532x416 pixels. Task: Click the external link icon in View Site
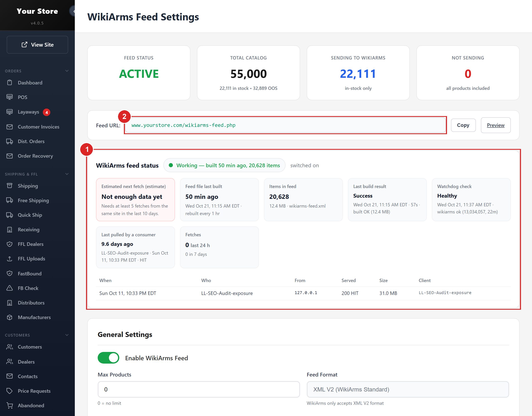pos(24,45)
